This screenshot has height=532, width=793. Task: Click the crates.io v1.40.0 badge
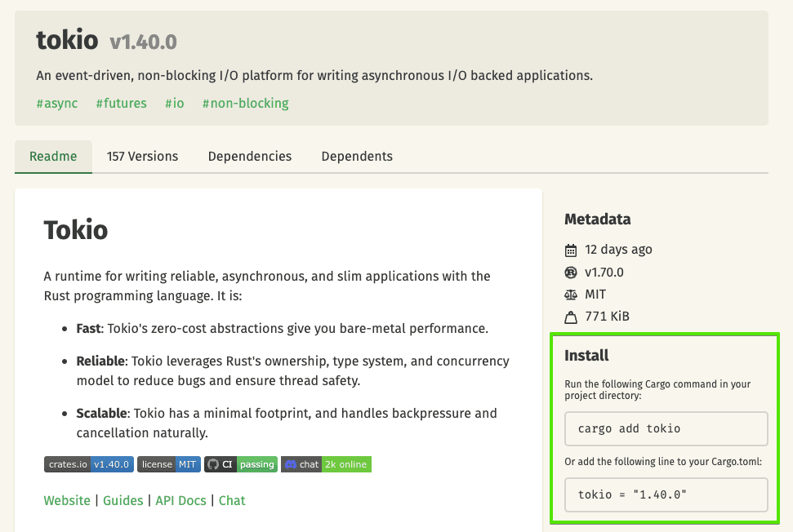click(x=88, y=464)
